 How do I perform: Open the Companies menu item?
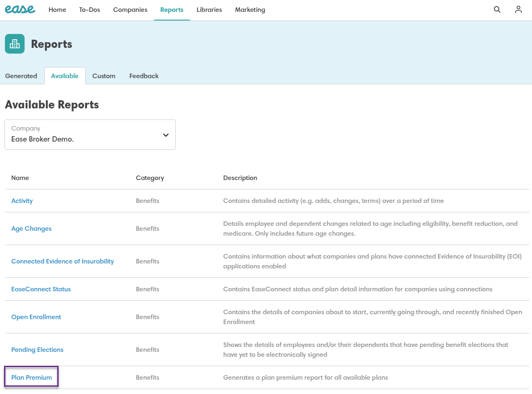[x=130, y=10]
